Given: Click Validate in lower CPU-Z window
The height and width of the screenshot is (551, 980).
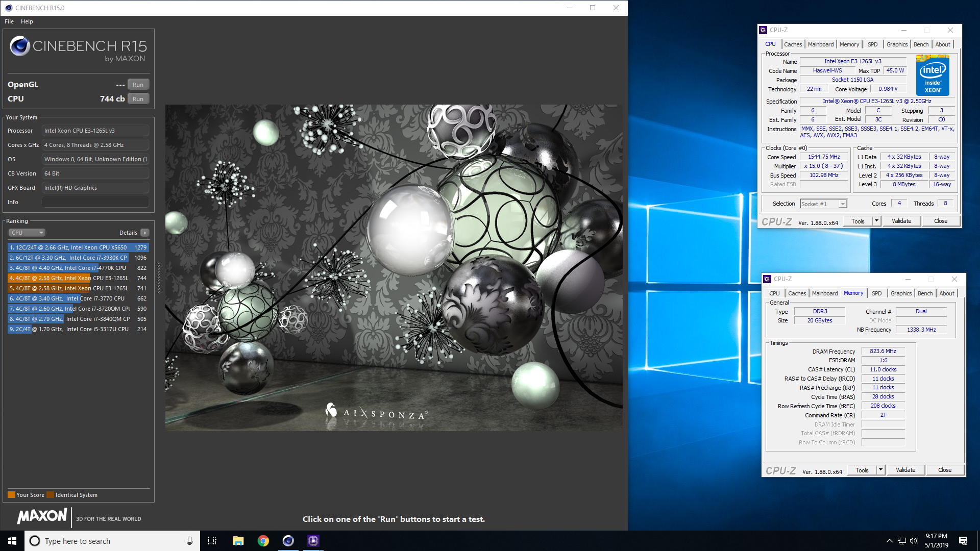Looking at the screenshot, I should [905, 470].
